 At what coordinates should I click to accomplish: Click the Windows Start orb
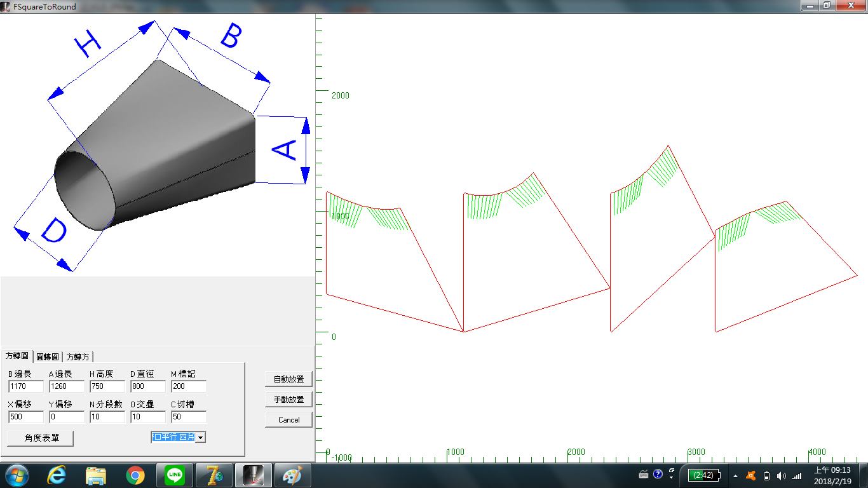click(17, 475)
